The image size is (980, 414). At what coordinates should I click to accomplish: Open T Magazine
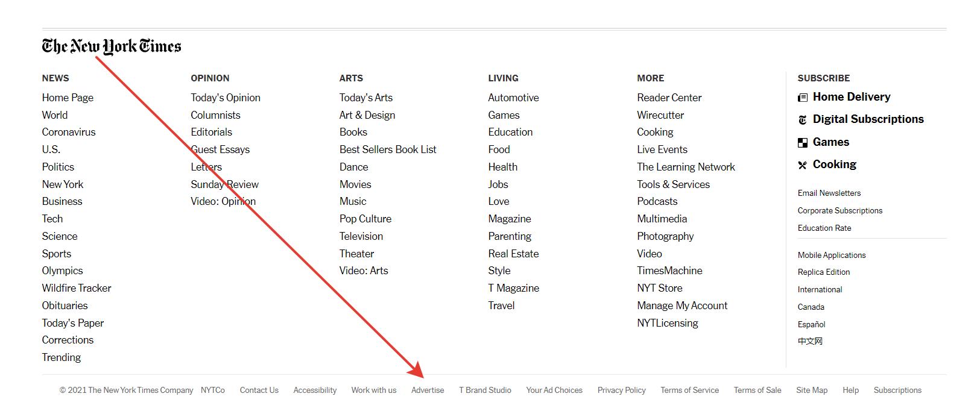pyautogui.click(x=514, y=288)
